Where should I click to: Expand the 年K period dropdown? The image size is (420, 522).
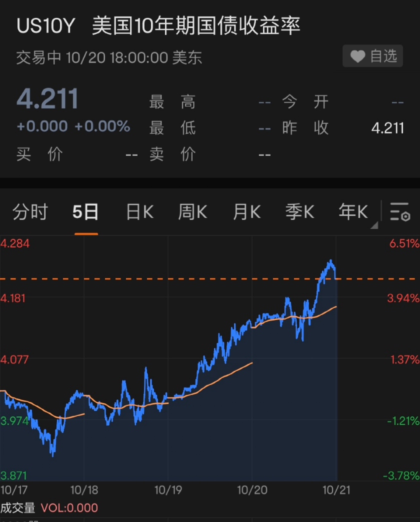pyautogui.click(x=354, y=212)
